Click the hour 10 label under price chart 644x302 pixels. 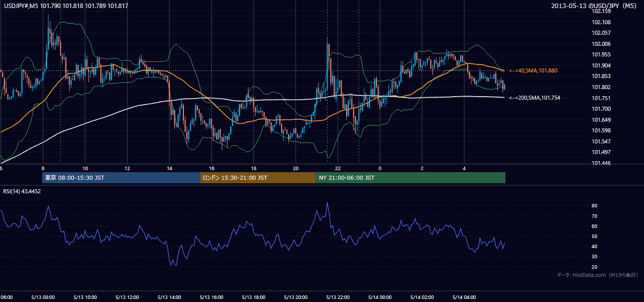coord(85,168)
